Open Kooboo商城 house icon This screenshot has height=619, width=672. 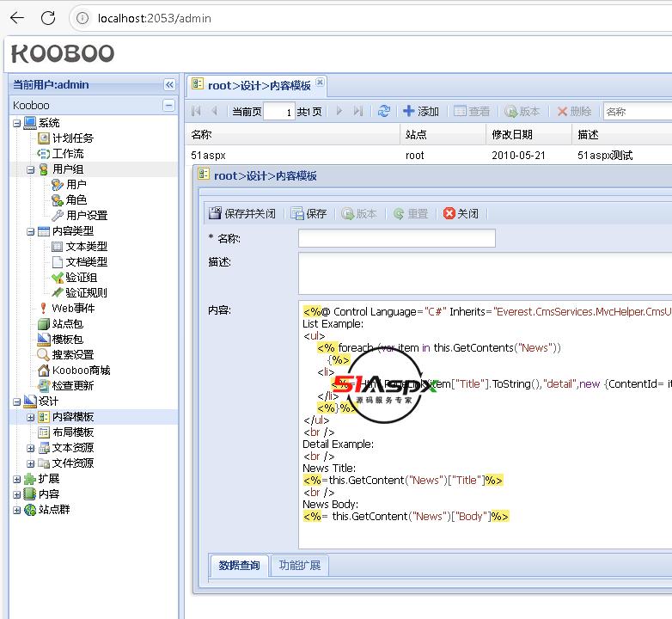[44, 370]
